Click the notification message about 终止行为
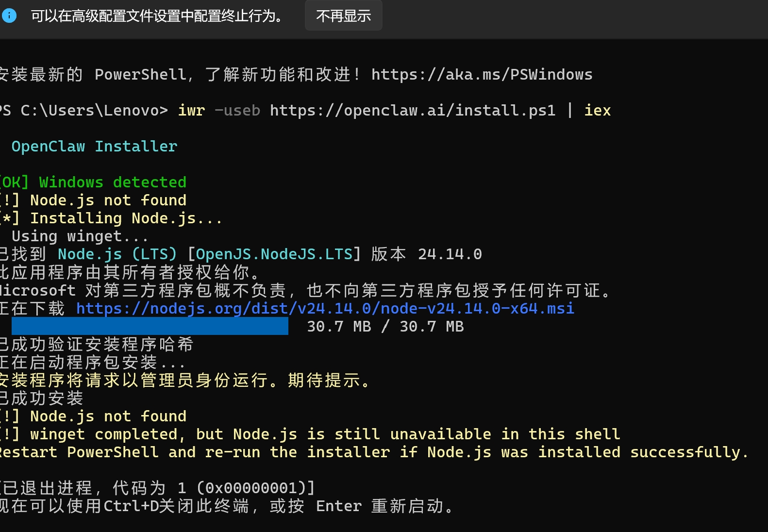This screenshot has height=532, width=768. [x=156, y=16]
